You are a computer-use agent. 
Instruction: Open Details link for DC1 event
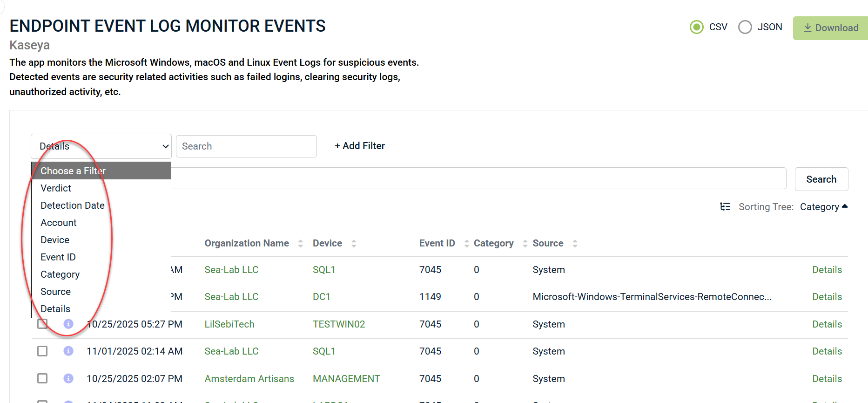click(x=827, y=297)
